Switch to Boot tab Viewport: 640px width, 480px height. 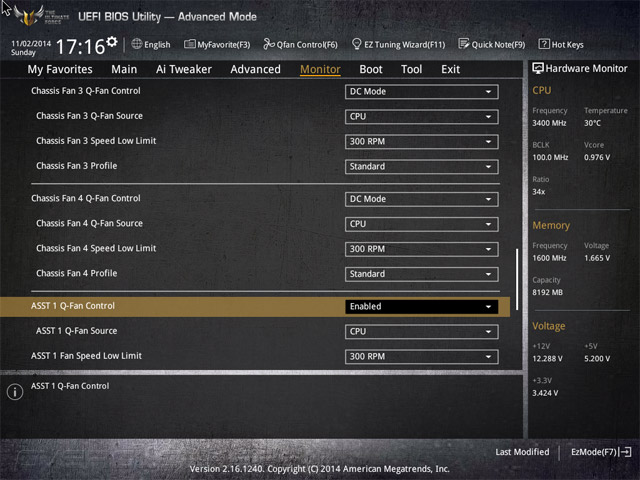click(x=371, y=69)
